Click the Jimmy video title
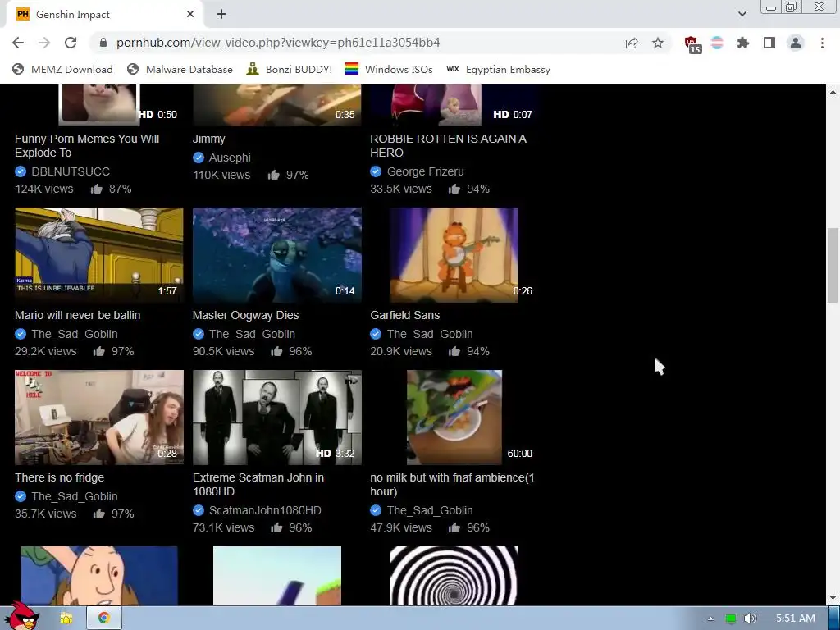Viewport: 840px width, 630px height. (x=209, y=139)
